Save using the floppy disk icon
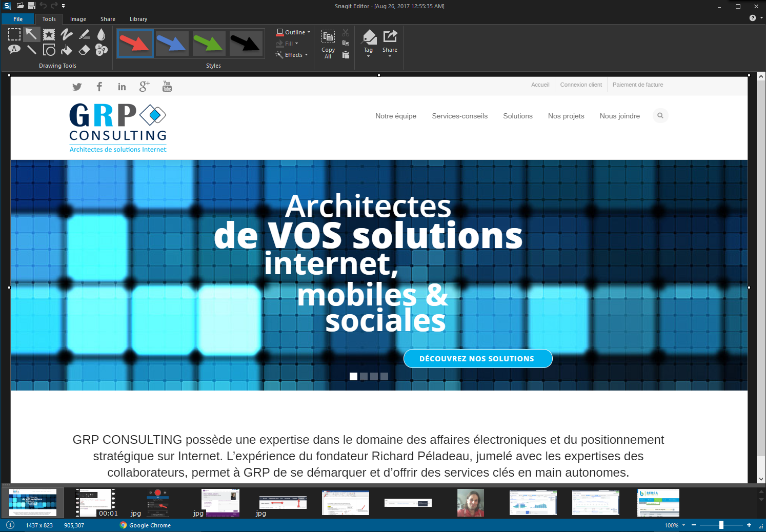 click(32, 6)
